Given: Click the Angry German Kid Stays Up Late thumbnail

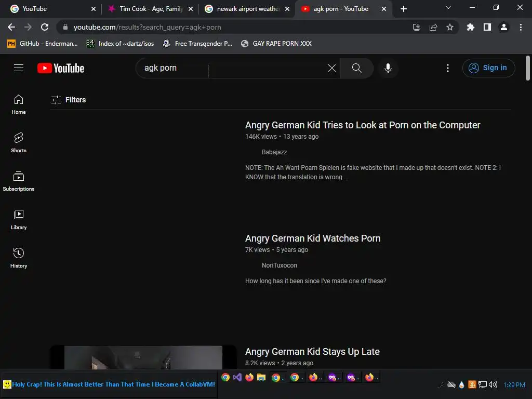Looking at the screenshot, I should coord(143,357).
